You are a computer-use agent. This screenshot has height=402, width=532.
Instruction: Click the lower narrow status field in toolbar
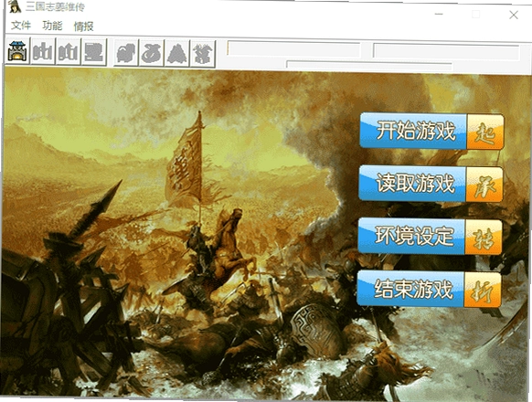point(369,65)
